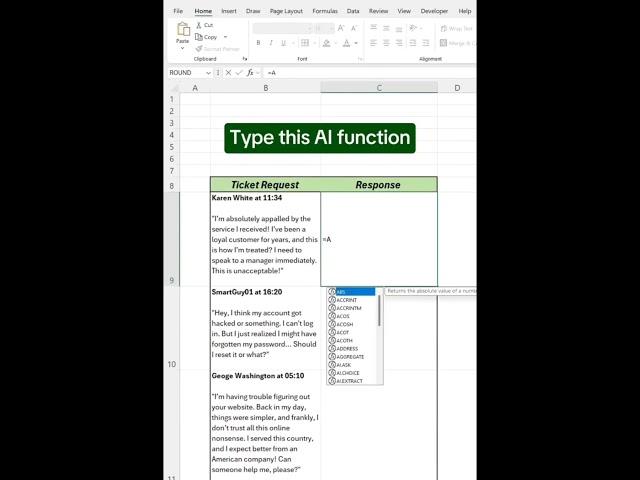This screenshot has height=480, width=640.
Task: Switch to the View tab
Action: click(404, 11)
